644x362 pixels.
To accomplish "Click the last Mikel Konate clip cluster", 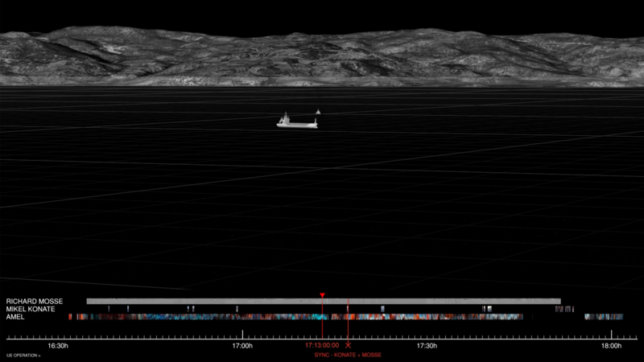I will coord(563,309).
